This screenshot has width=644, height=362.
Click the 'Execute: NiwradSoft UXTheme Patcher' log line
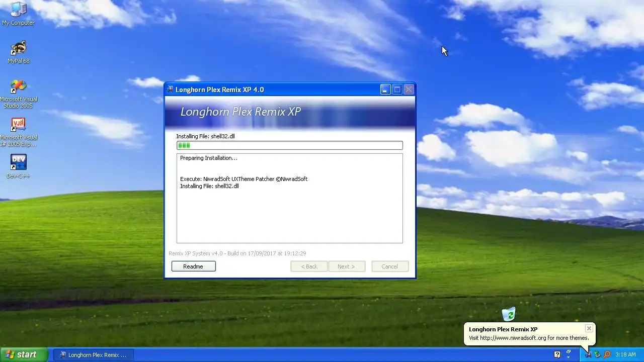click(x=244, y=179)
